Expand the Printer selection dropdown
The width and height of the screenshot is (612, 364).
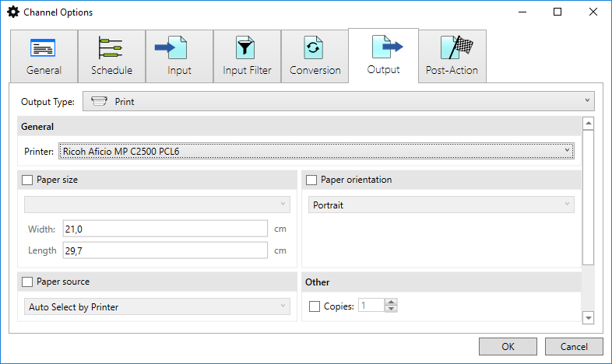click(x=316, y=151)
